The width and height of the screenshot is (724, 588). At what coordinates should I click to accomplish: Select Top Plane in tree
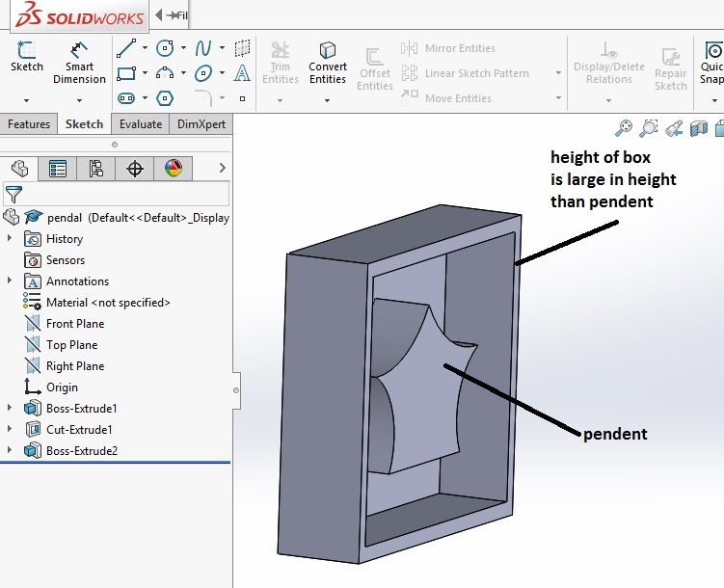[61, 345]
